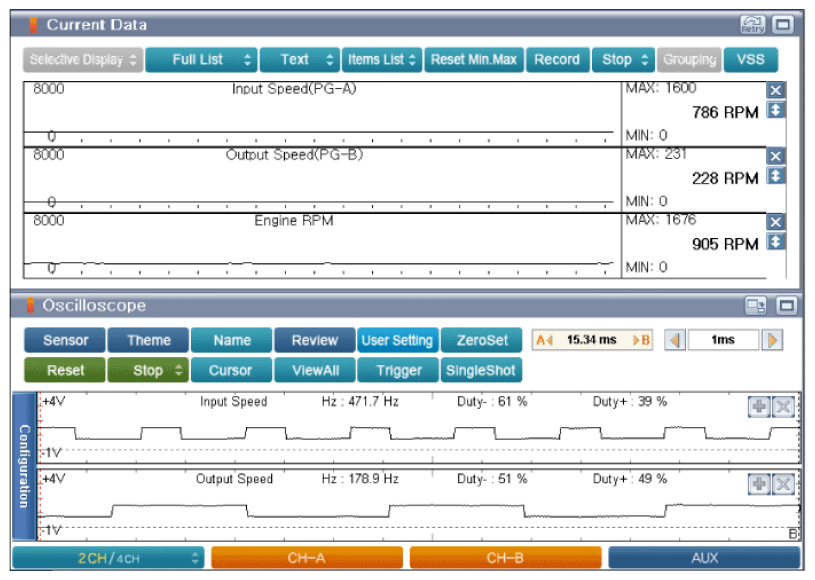Click the ZeroSet button
This screenshot has width=815, height=580.
(x=481, y=340)
